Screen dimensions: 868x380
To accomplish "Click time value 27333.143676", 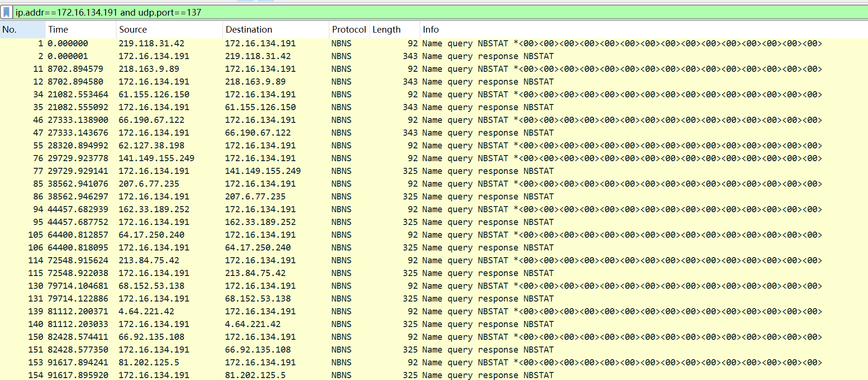I will click(78, 133).
